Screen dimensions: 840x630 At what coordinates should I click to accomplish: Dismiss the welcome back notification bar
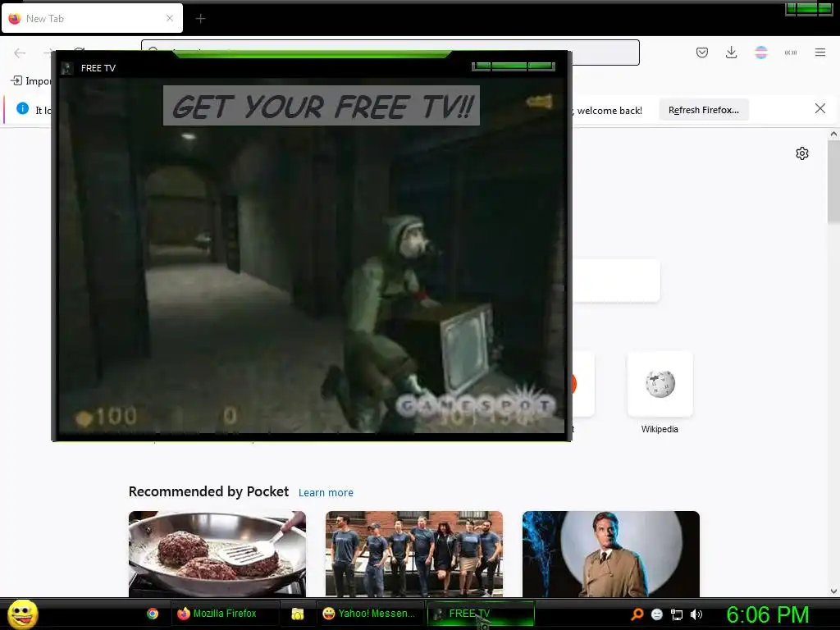coord(819,109)
